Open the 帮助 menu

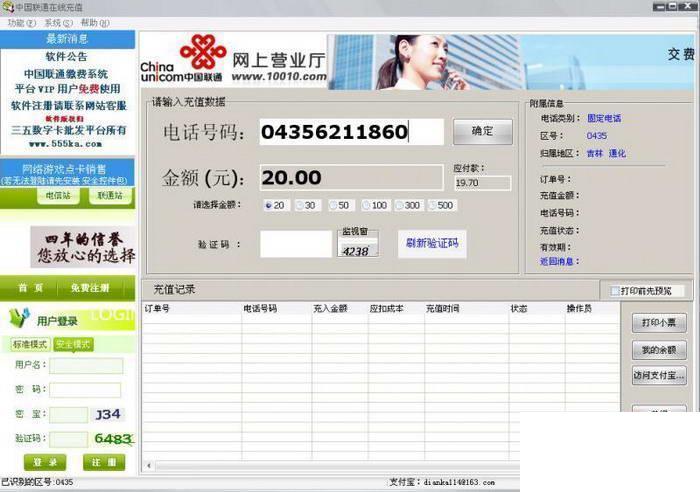[95, 23]
